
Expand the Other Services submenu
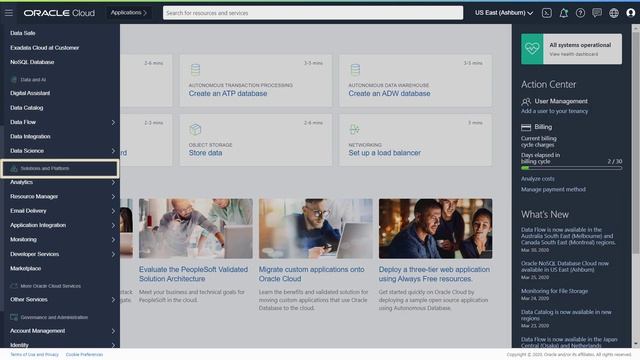(x=113, y=300)
